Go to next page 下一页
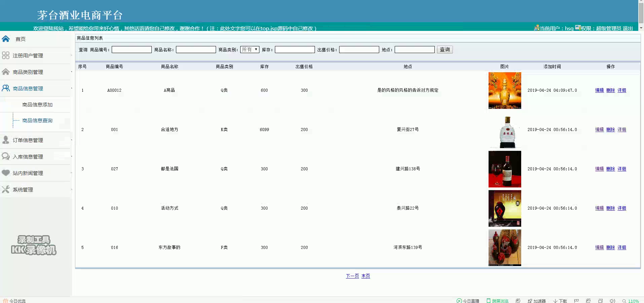The image size is (644, 303). [x=352, y=276]
